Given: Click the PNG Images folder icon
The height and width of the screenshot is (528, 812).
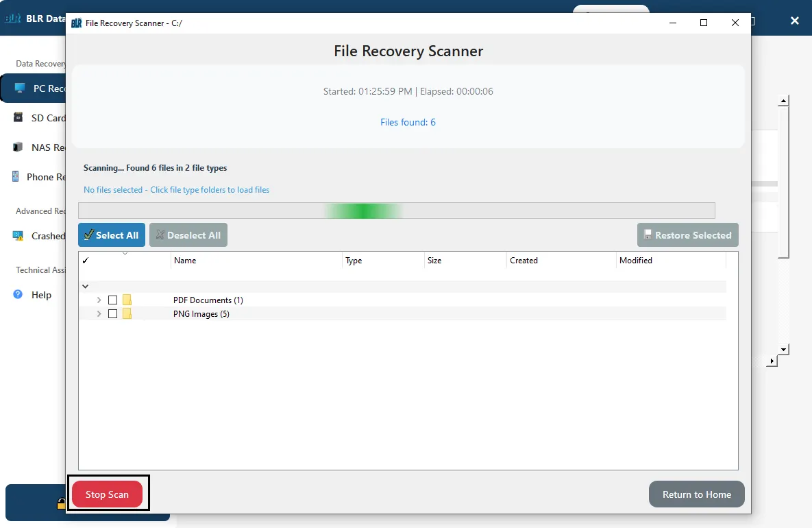Looking at the screenshot, I should [127, 314].
